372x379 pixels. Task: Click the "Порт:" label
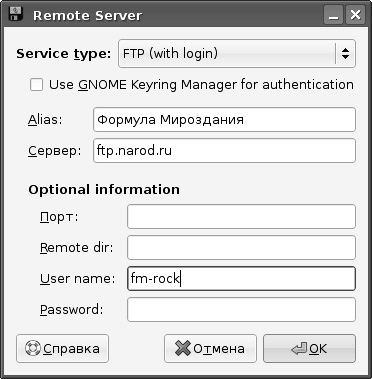pyautogui.click(x=59, y=217)
